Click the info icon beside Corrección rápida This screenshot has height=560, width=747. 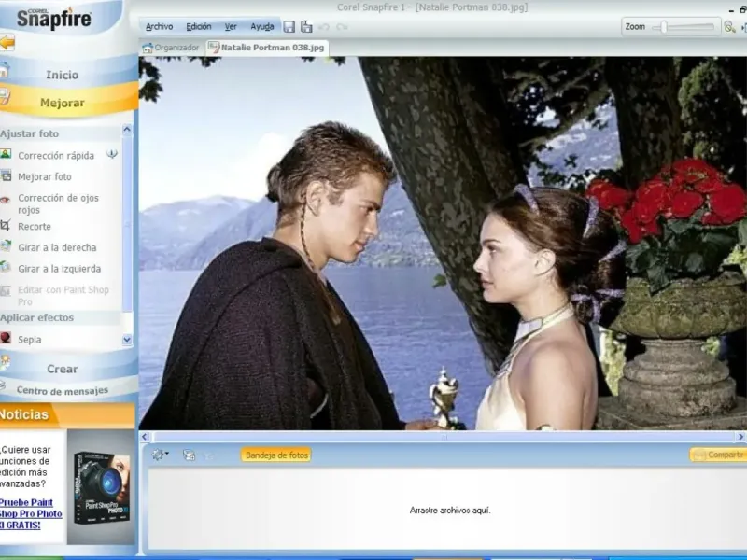(112, 154)
